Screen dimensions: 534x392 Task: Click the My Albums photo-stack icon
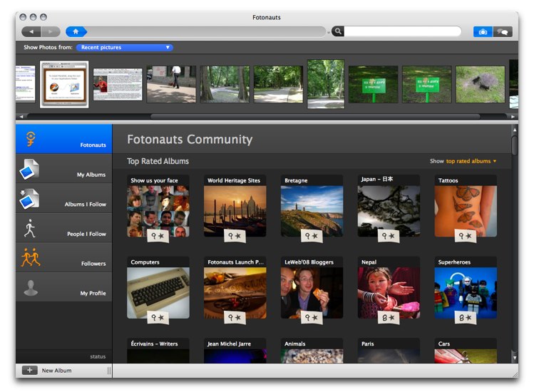coord(29,169)
